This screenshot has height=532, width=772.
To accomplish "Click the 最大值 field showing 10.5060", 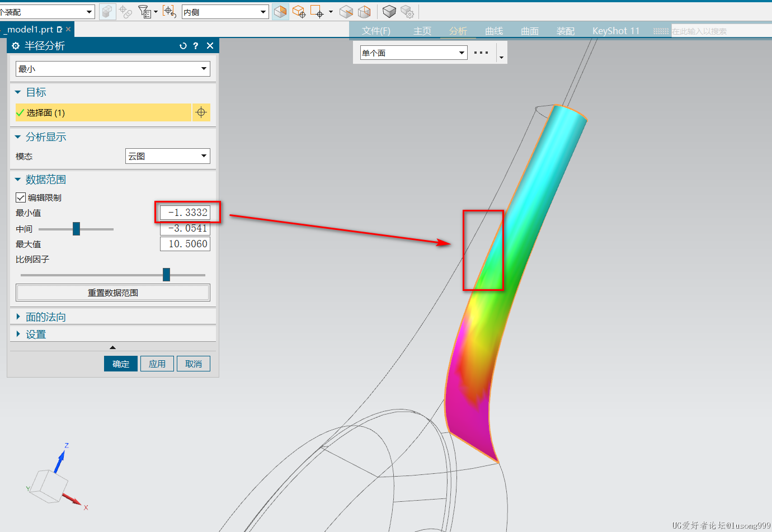I will point(185,244).
